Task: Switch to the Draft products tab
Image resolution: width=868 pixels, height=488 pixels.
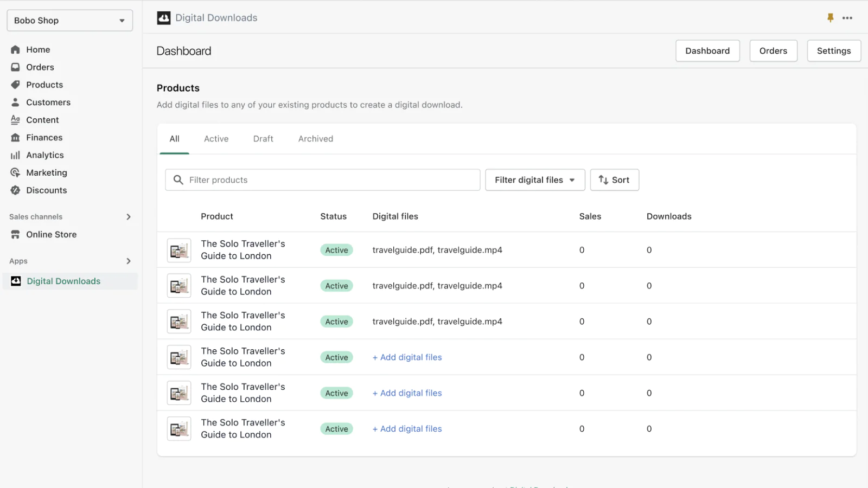Action: [263, 139]
